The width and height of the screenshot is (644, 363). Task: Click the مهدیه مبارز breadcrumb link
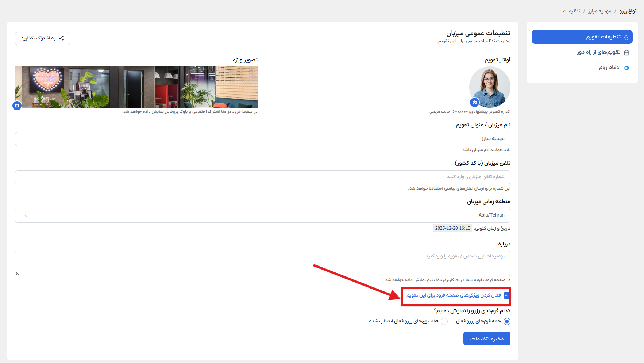pyautogui.click(x=599, y=11)
